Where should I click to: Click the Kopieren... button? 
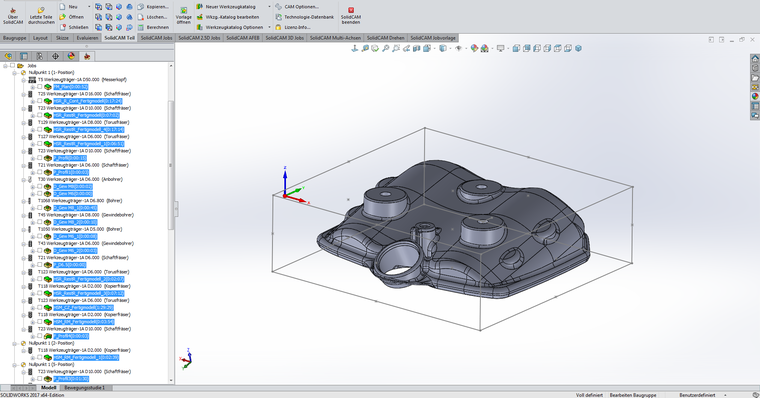(x=153, y=7)
